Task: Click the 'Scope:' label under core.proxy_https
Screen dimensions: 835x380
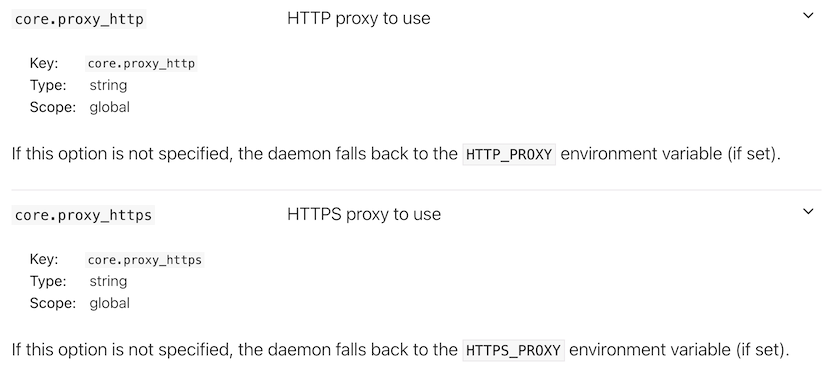Action: (53, 303)
